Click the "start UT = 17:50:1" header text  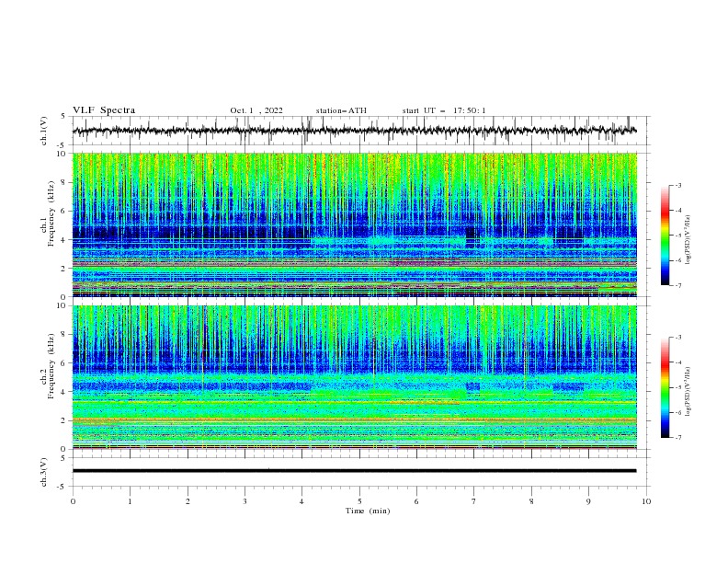click(x=444, y=110)
